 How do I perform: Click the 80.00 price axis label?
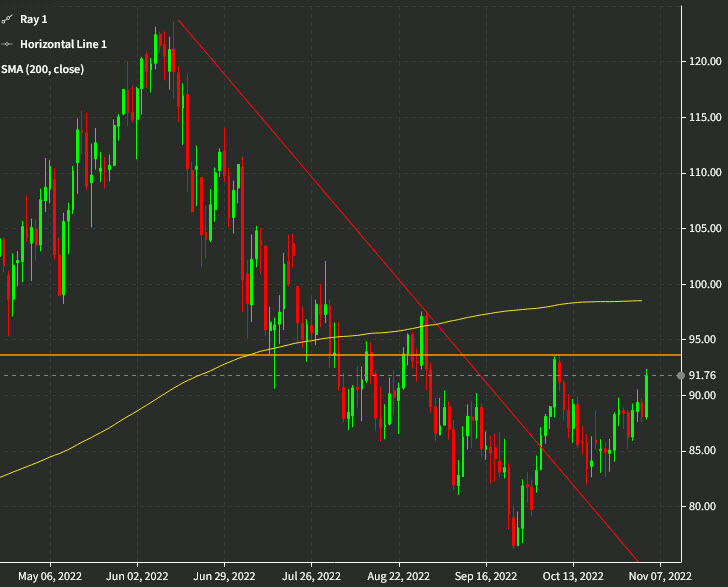click(702, 506)
